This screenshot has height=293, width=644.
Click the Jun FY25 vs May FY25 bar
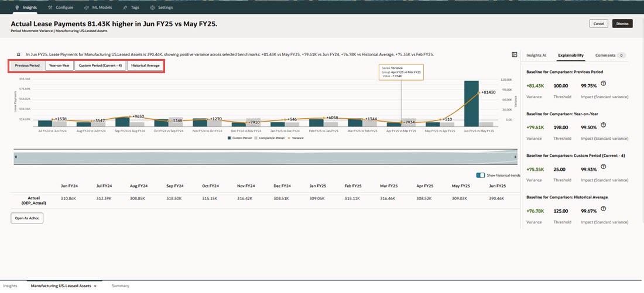pos(471,104)
